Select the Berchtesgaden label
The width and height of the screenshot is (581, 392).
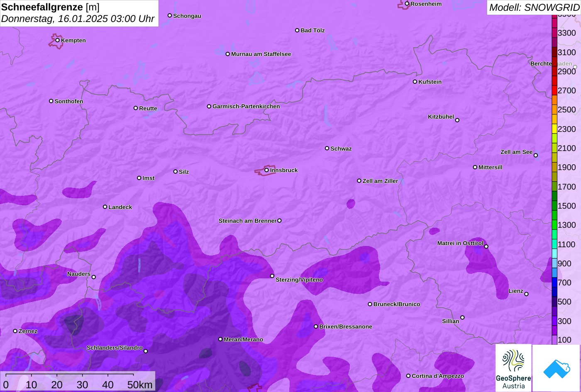551,64
